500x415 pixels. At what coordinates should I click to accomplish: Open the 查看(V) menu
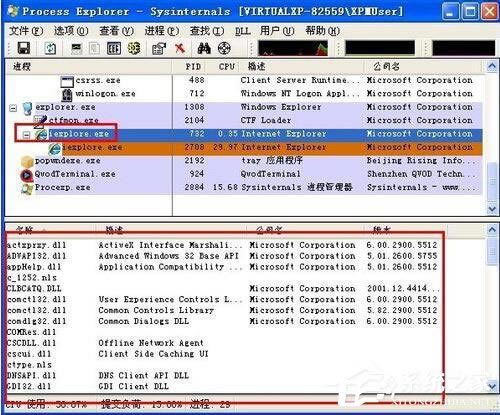116,31
